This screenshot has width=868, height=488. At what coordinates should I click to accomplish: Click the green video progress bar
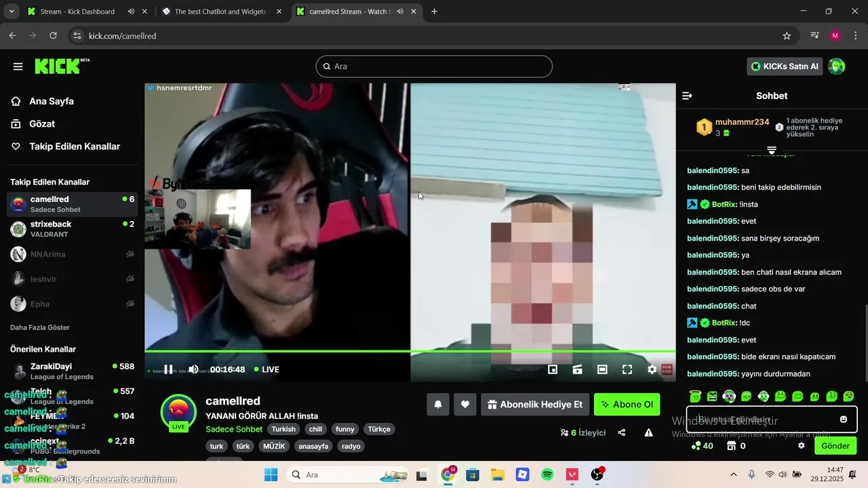tap(410, 351)
